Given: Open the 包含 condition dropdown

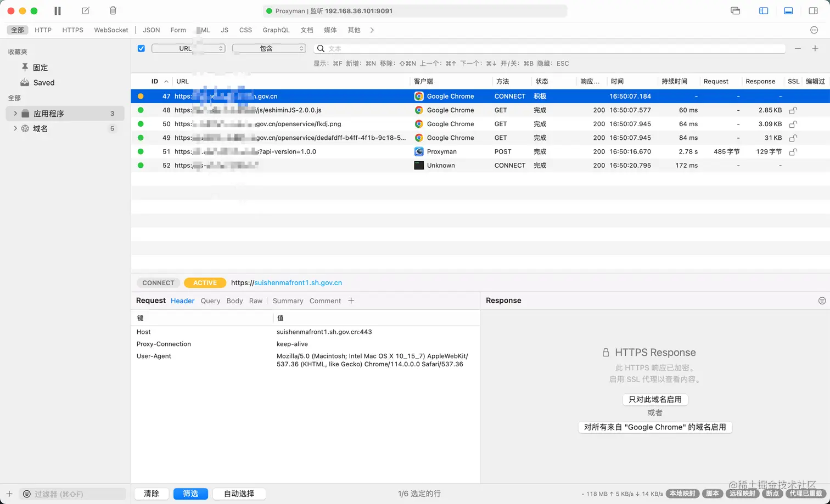Looking at the screenshot, I should tap(269, 48).
